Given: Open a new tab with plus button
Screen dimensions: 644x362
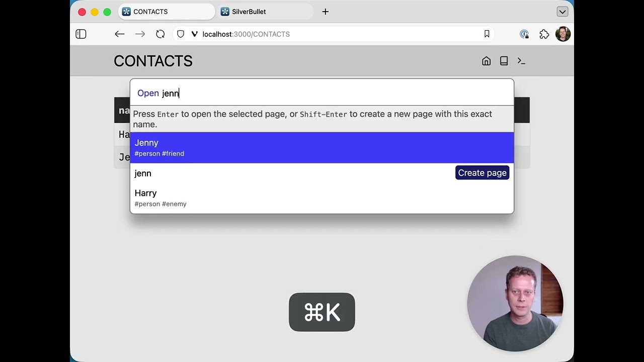Looking at the screenshot, I should pyautogui.click(x=326, y=12).
